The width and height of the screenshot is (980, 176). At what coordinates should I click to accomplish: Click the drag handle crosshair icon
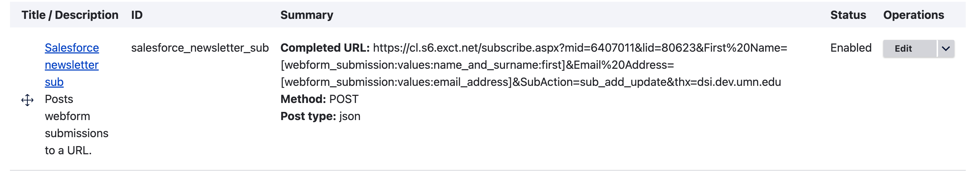(27, 100)
